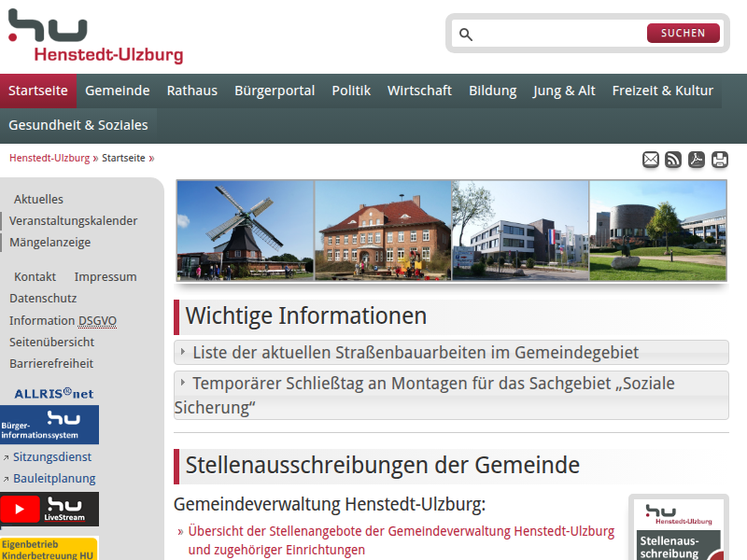Open the Freizeit & Kultur menu
747x560 pixels.
point(663,91)
